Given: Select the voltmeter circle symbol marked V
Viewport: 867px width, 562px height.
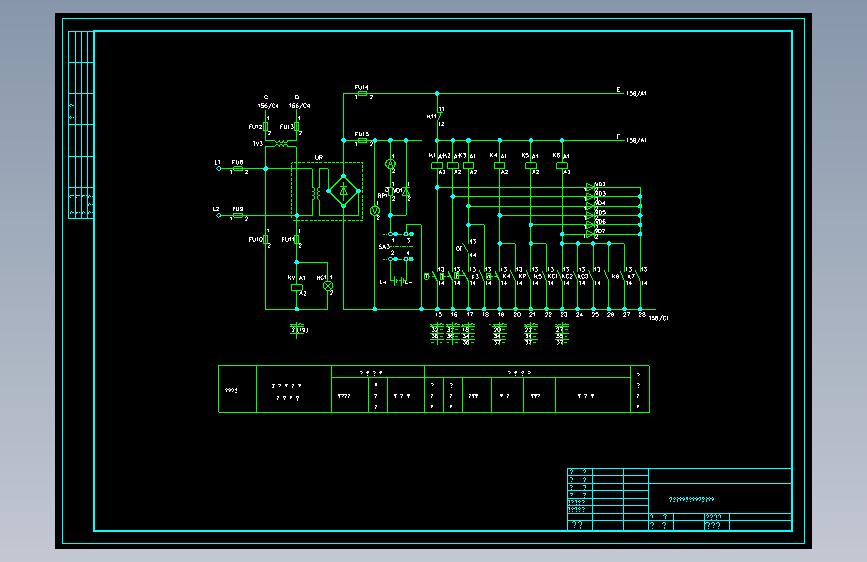Looking at the screenshot, I should pyautogui.click(x=375, y=211).
